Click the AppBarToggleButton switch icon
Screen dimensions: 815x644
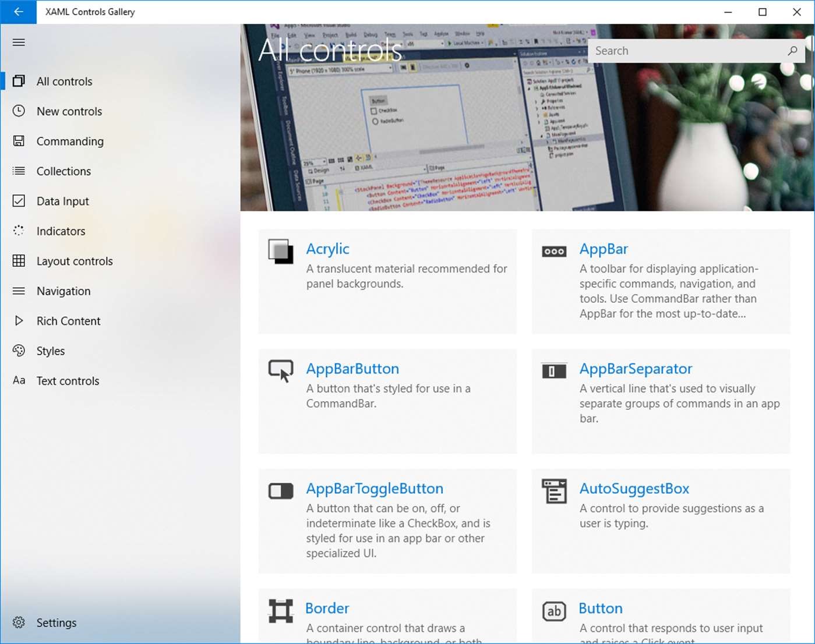coord(281,491)
